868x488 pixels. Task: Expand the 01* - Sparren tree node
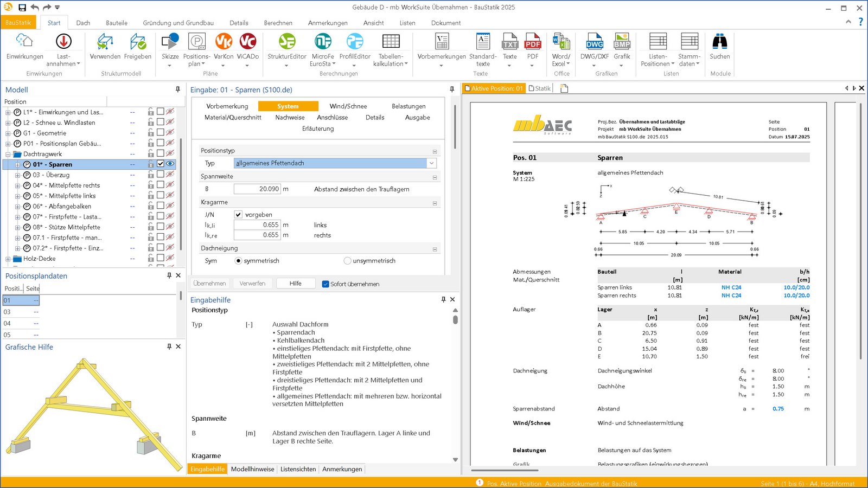tap(17, 164)
